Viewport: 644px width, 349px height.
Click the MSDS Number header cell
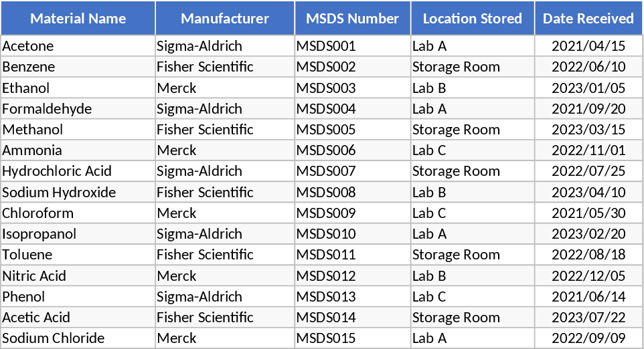click(352, 19)
